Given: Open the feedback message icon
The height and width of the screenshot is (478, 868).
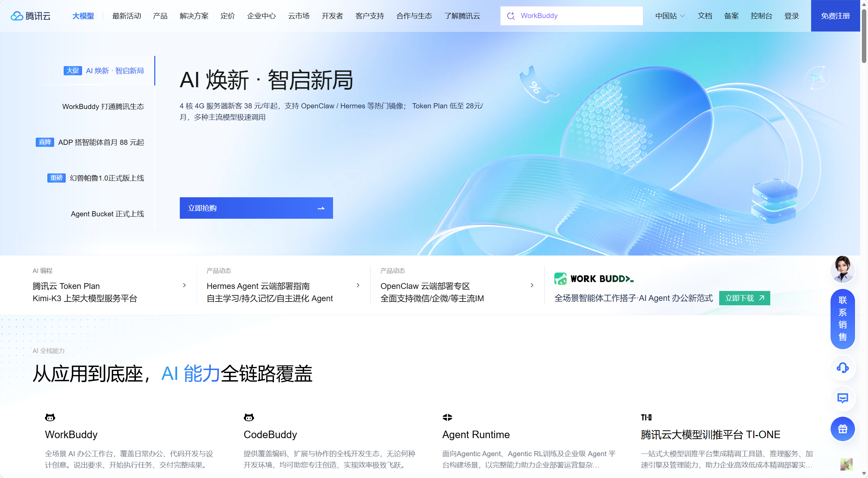Looking at the screenshot, I should 842,398.
